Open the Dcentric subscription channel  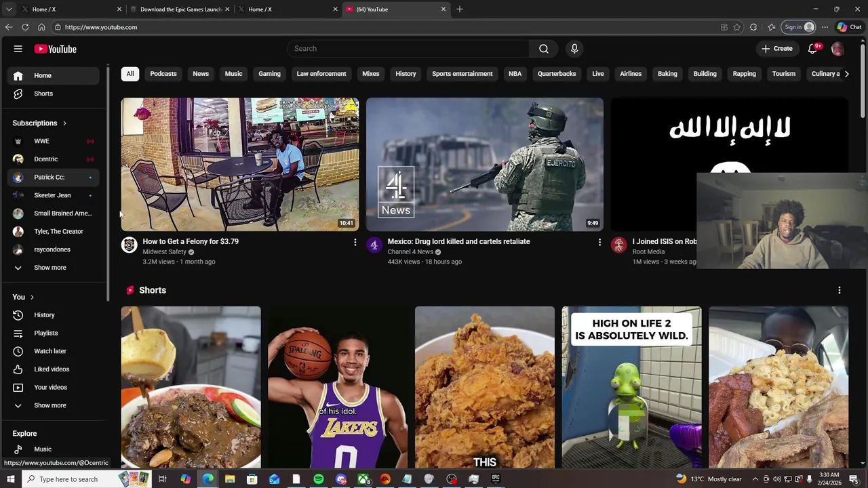pos(54,159)
